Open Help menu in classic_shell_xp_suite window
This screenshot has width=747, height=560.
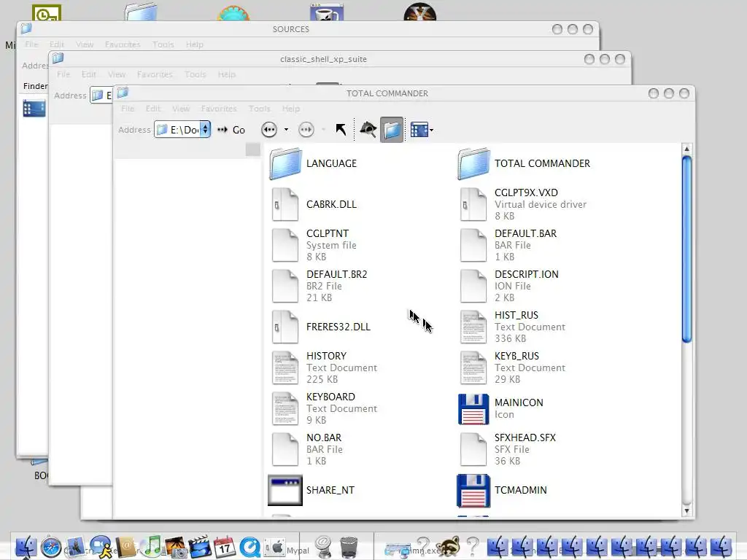coord(227,74)
